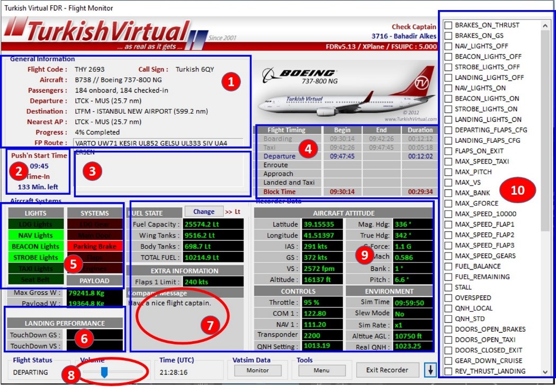Viewport: 556px width, 392px height.
Task: Enable the BEACON_LIGHTS_ON checkbox
Action: (449, 98)
